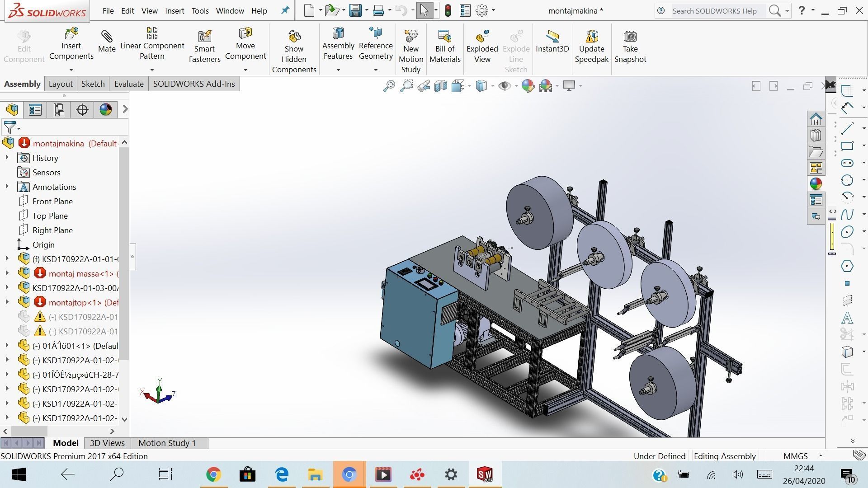The width and height of the screenshot is (868, 488).
Task: Open SOLIDWORKS Add-Ins tab
Action: [194, 84]
